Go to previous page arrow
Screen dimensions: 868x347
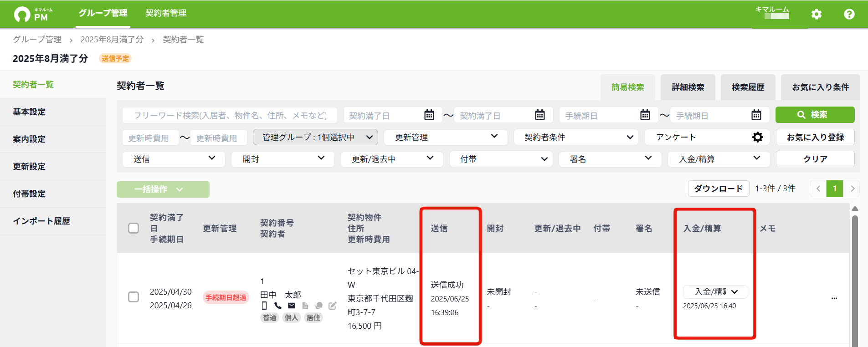[x=818, y=189]
